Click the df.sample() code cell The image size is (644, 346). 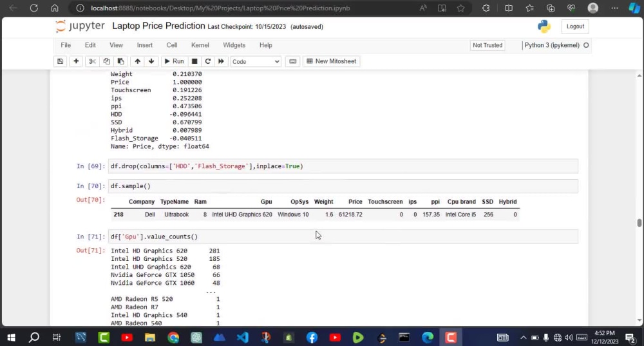(343, 186)
